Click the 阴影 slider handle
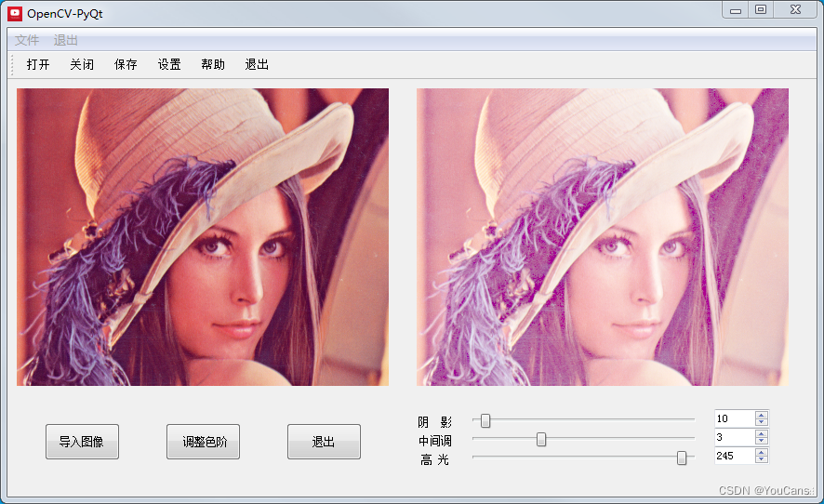Viewport: 824px width, 504px height. (x=485, y=420)
